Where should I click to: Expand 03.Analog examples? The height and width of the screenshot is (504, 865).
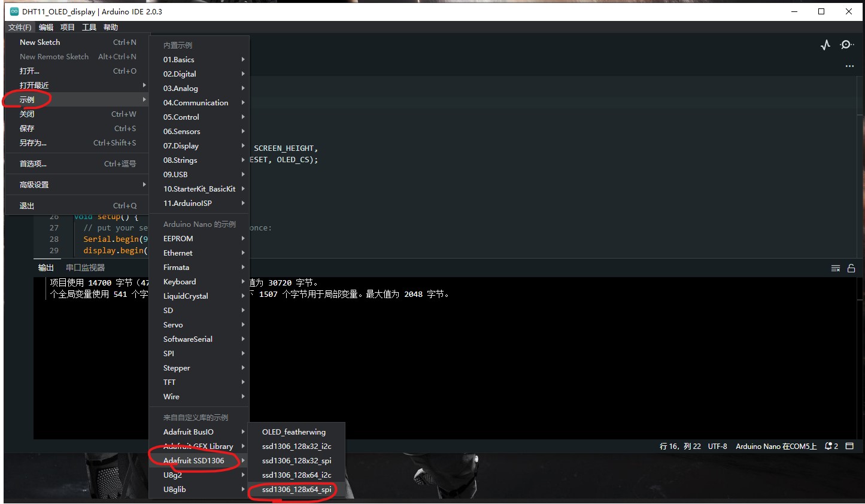click(x=199, y=89)
